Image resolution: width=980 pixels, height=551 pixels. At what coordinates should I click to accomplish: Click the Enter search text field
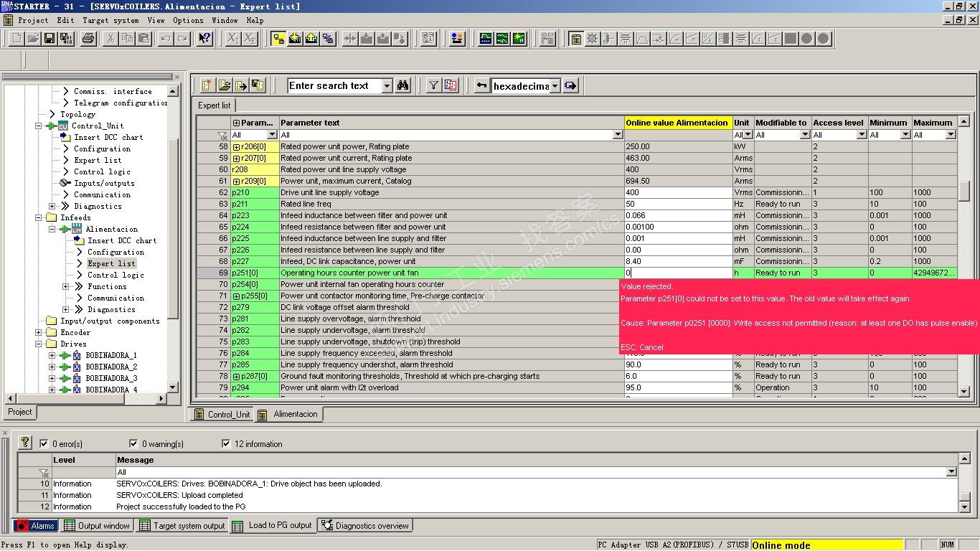click(x=335, y=86)
